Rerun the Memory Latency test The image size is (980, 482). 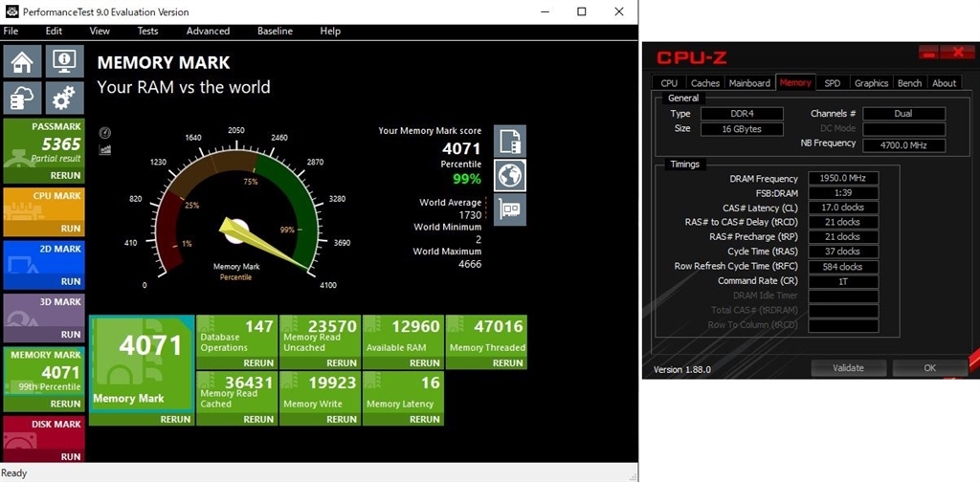tap(424, 420)
